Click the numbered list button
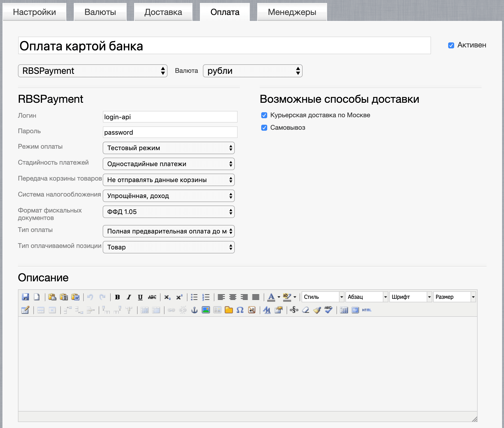This screenshot has width=504, height=428. (206, 297)
